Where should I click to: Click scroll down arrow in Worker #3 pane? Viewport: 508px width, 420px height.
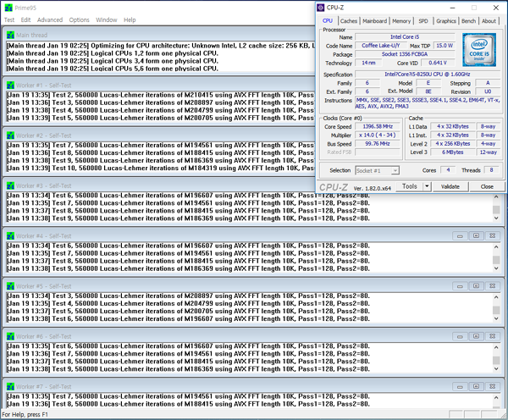coord(496,218)
